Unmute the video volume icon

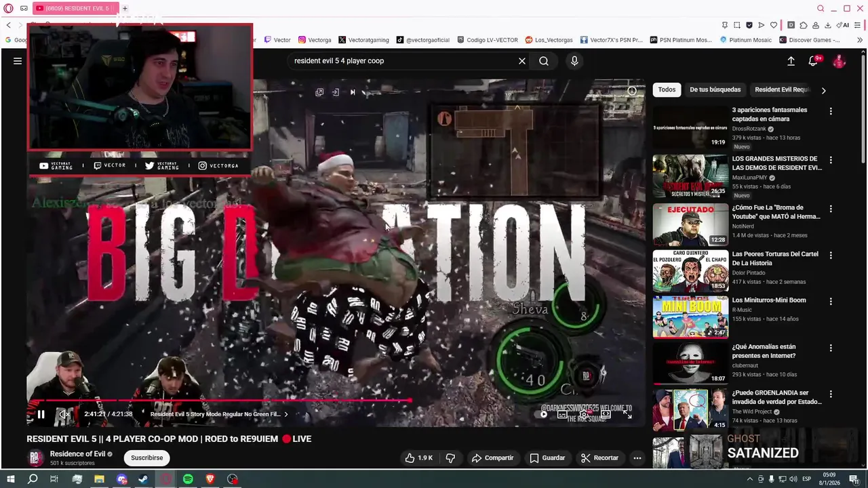(x=64, y=414)
